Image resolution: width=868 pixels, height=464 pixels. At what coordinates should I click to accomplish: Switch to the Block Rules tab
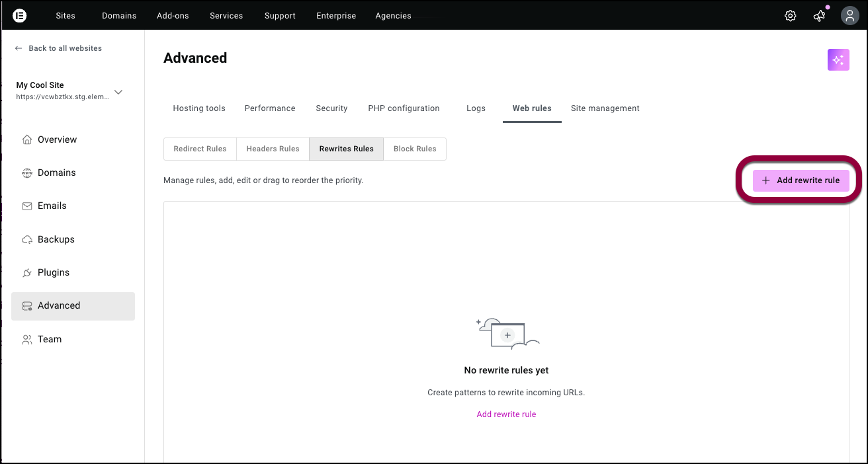pyautogui.click(x=415, y=149)
